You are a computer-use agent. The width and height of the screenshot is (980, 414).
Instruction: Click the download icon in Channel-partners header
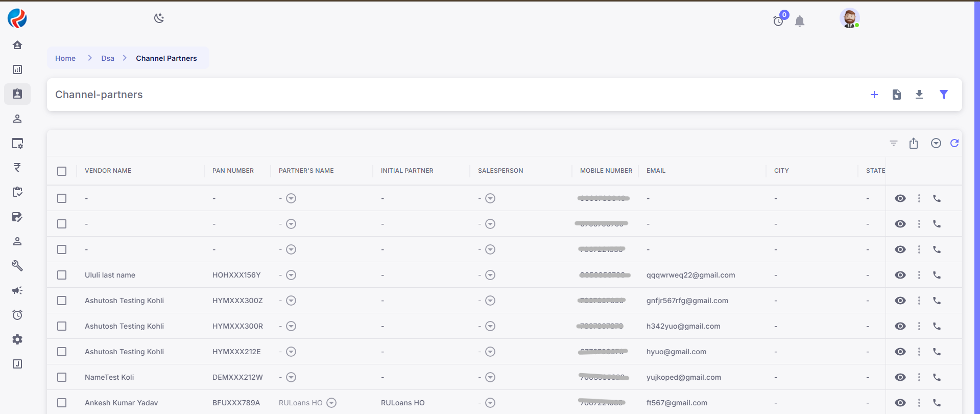click(x=919, y=95)
